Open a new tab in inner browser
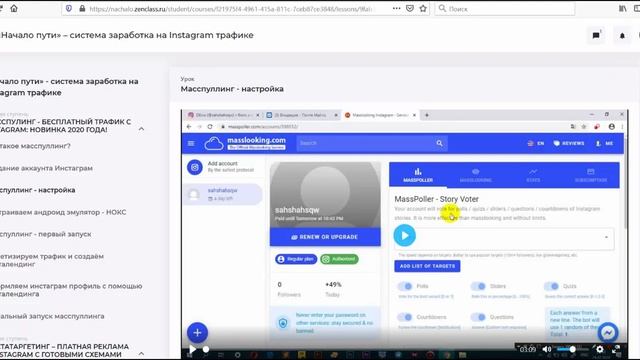The height and width of the screenshot is (360, 640). click(x=427, y=115)
